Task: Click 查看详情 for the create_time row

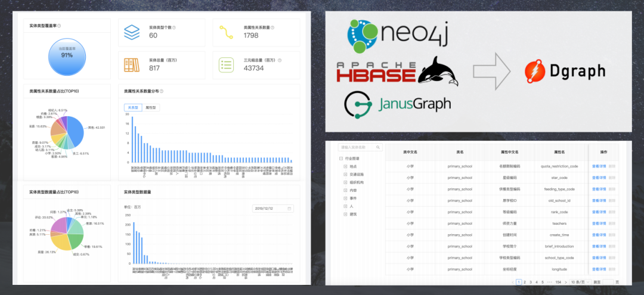Action: [x=599, y=235]
